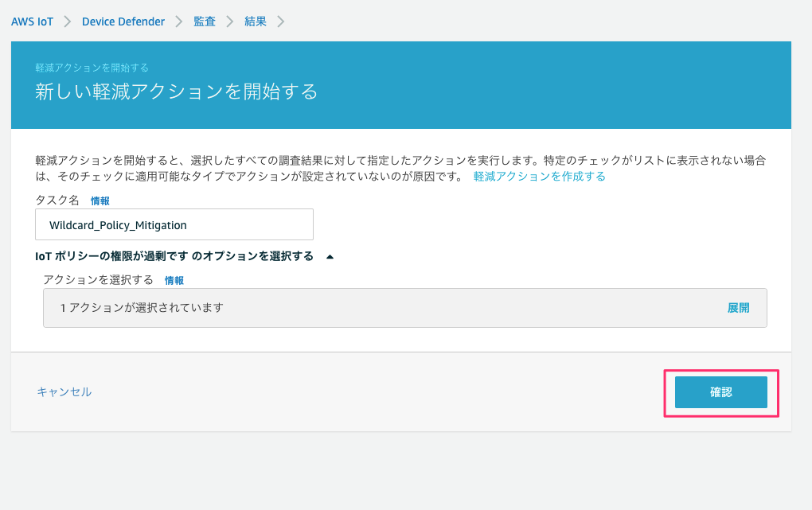
Task: Click the Wildcard_Policy_Mitigation input field
Action: pyautogui.click(x=174, y=224)
